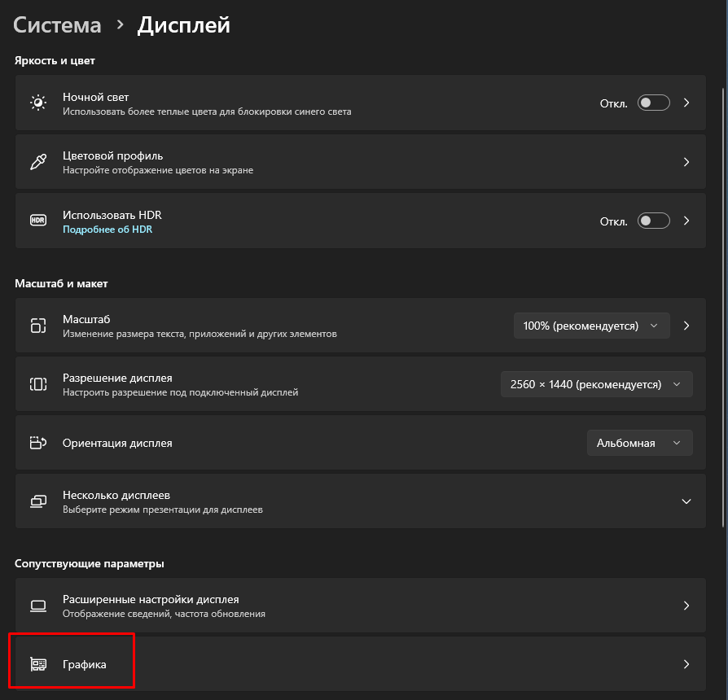Viewport: 728px width, 700px height.
Task: Click the Display orientation icon
Action: click(x=38, y=443)
